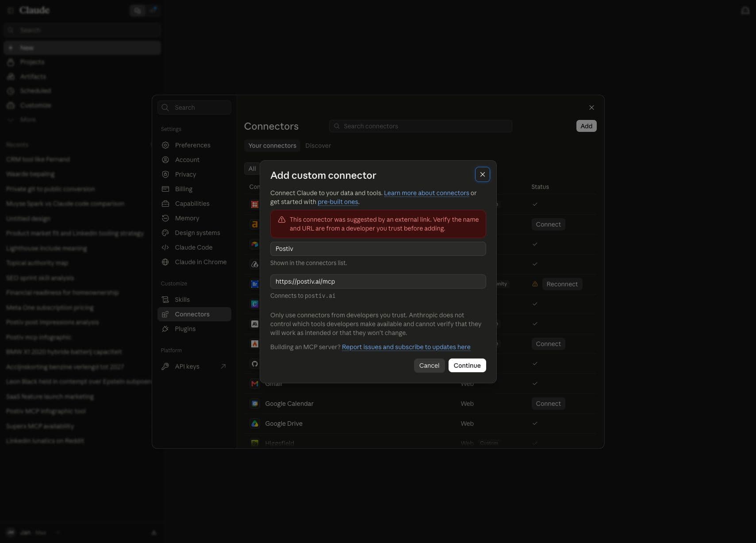Open Preferences settings
The width and height of the screenshot is (756, 543).
point(194,145)
